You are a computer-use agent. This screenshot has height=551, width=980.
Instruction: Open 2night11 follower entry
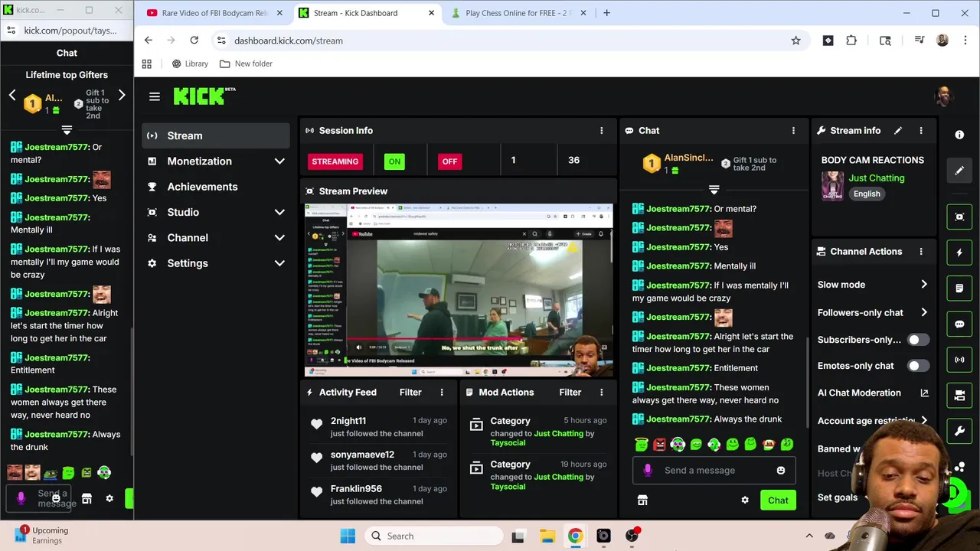click(x=381, y=427)
